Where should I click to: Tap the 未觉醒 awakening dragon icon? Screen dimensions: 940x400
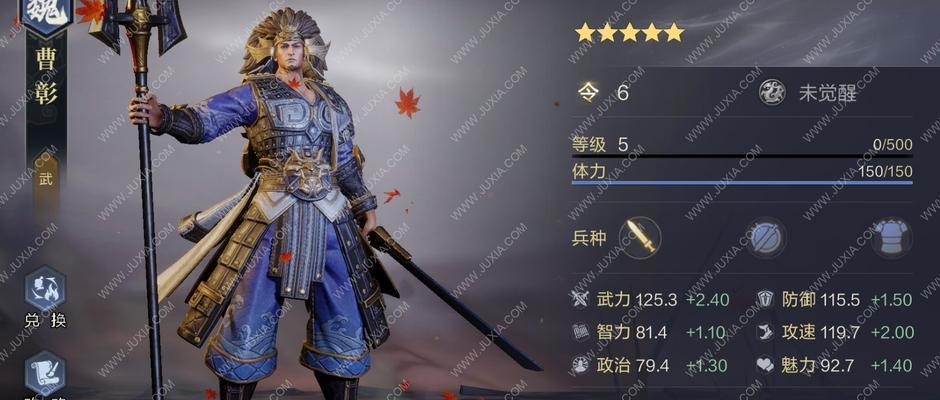pos(772,93)
